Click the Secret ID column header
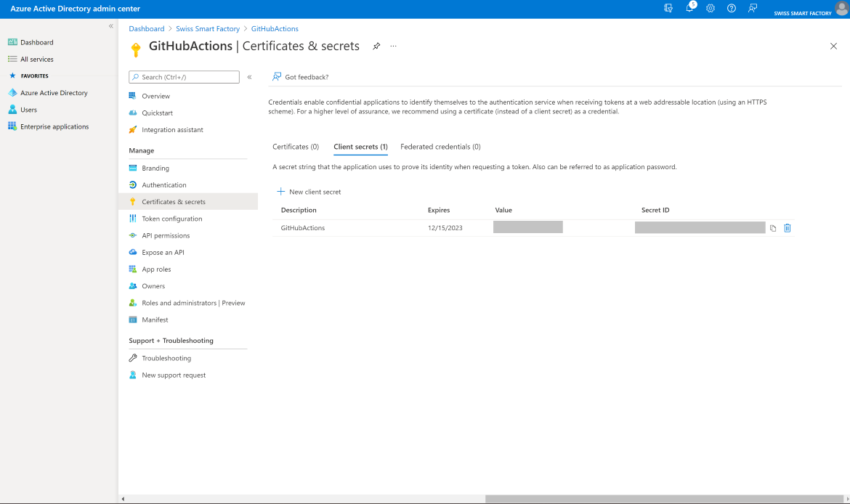Image resolution: width=850 pixels, height=504 pixels. [655, 211]
